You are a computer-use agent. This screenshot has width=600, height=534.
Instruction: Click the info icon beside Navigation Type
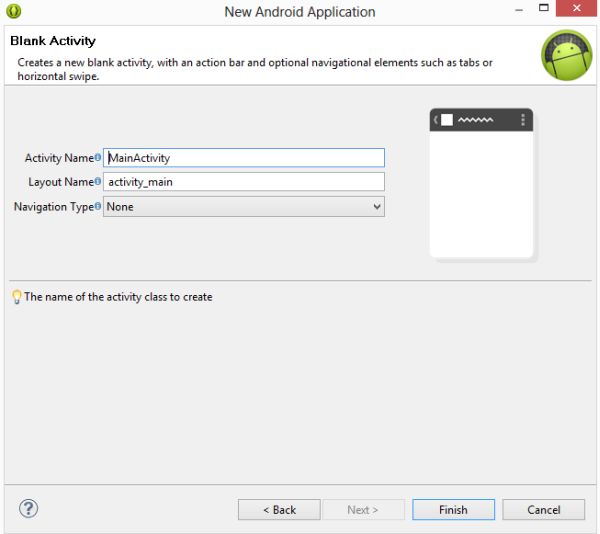[98, 206]
